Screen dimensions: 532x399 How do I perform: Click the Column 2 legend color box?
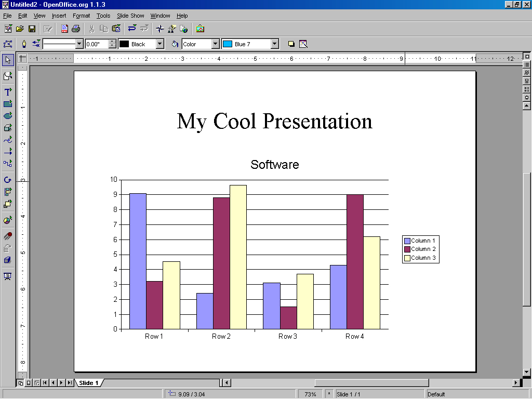tap(407, 249)
